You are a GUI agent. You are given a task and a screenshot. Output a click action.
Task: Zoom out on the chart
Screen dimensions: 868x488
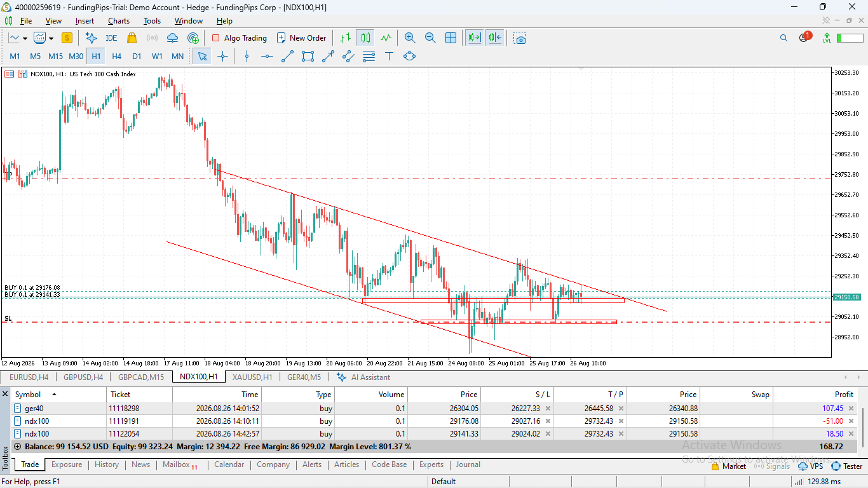click(x=430, y=38)
